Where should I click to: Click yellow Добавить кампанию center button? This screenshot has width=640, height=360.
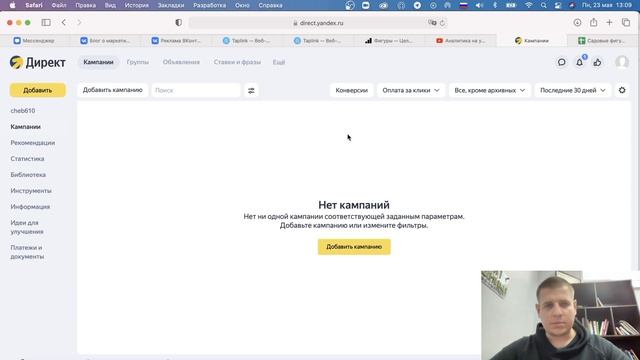pos(354,247)
